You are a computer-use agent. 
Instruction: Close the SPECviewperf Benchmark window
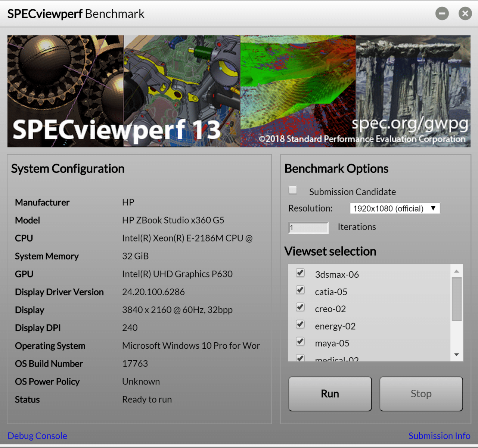coord(465,14)
